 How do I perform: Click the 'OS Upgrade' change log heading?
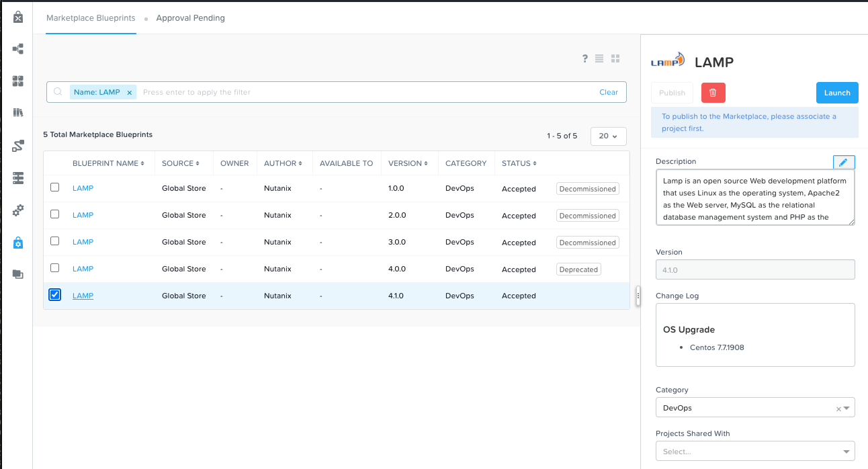(x=689, y=330)
